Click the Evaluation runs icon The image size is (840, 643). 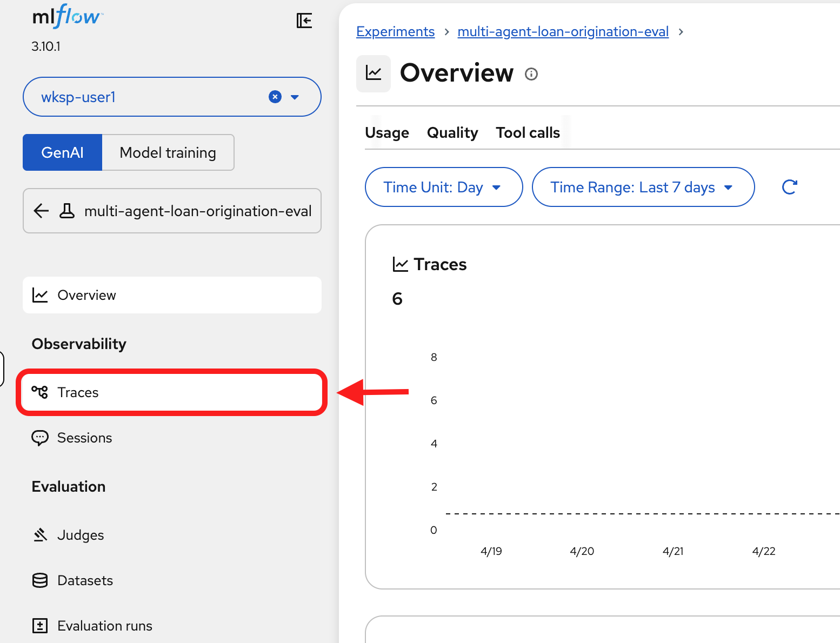(40, 626)
